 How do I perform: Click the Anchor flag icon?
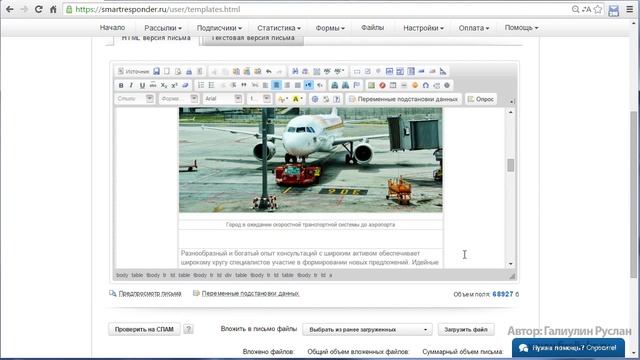coord(356,85)
